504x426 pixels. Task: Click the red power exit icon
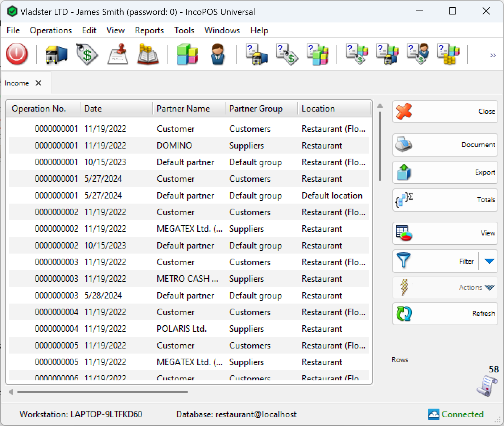point(17,54)
